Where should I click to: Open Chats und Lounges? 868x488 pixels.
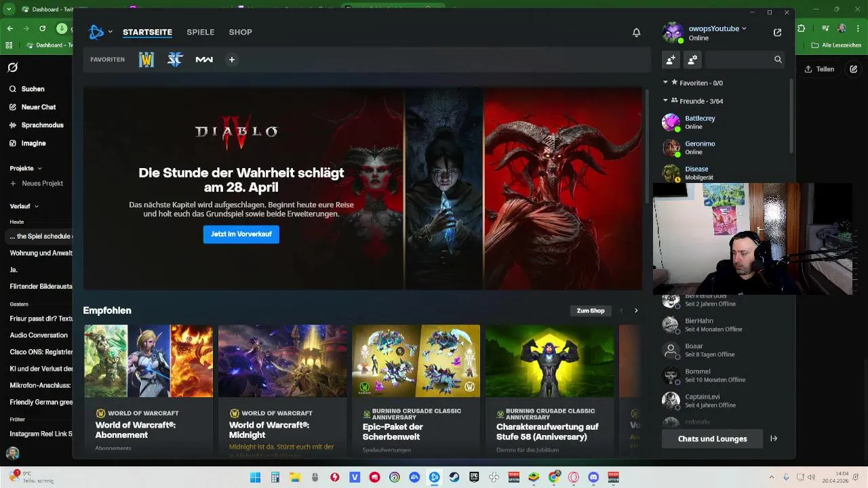click(x=712, y=439)
